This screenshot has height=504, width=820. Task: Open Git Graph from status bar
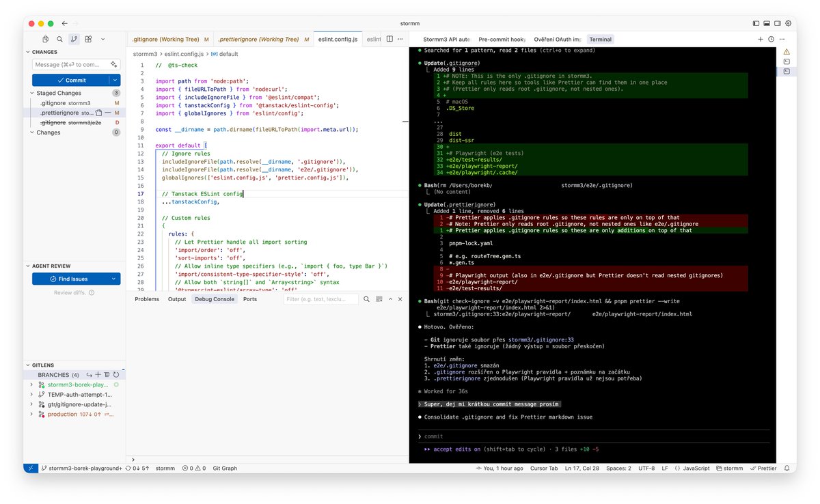coord(225,468)
